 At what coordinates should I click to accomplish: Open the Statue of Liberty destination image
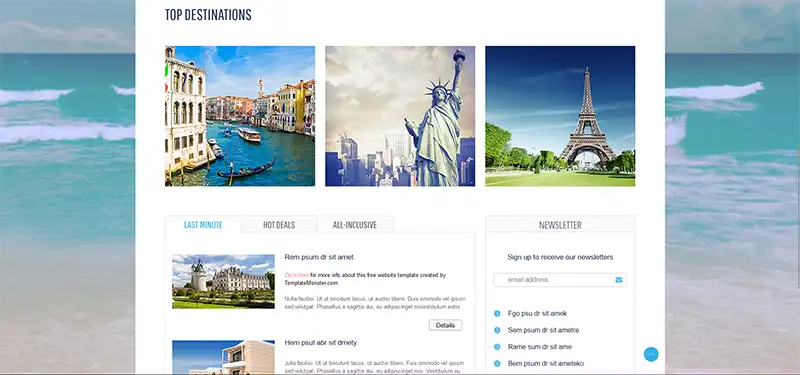[x=400, y=116]
